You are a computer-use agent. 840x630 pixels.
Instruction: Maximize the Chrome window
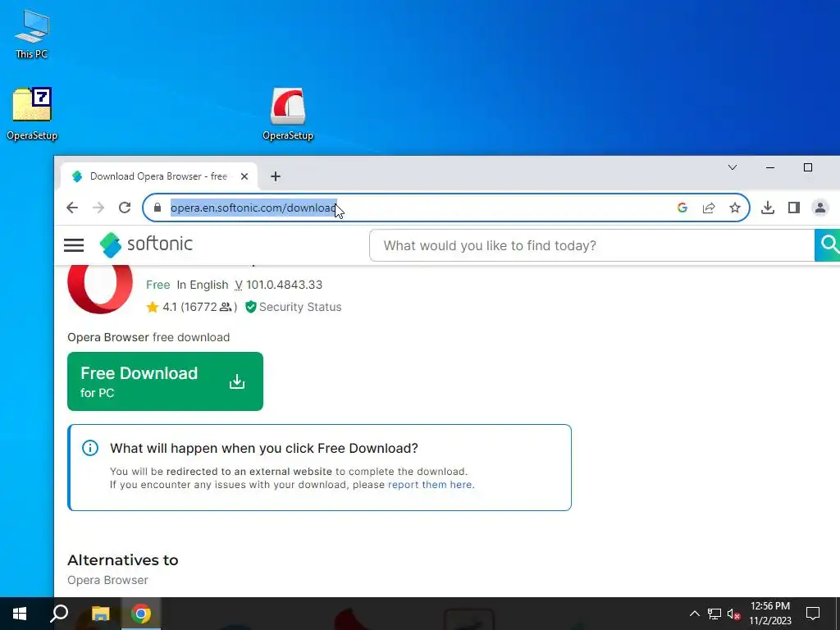(x=808, y=167)
